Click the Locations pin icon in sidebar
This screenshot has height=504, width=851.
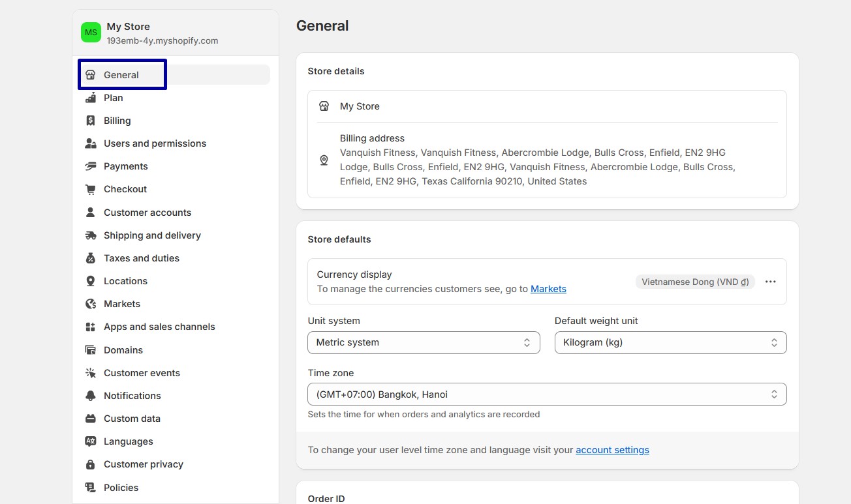pos(91,281)
